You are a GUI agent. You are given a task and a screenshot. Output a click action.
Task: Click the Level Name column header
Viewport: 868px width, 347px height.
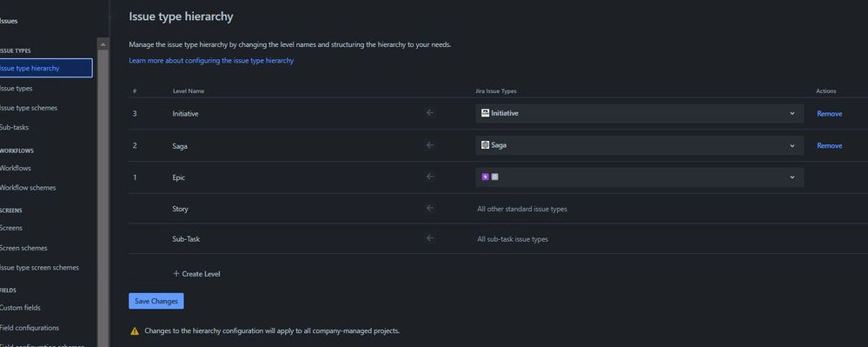[x=189, y=91]
